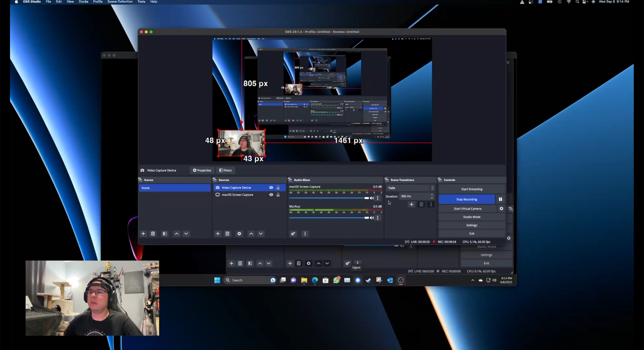
Task: Open the Scene Collection menu
Action: (120, 2)
